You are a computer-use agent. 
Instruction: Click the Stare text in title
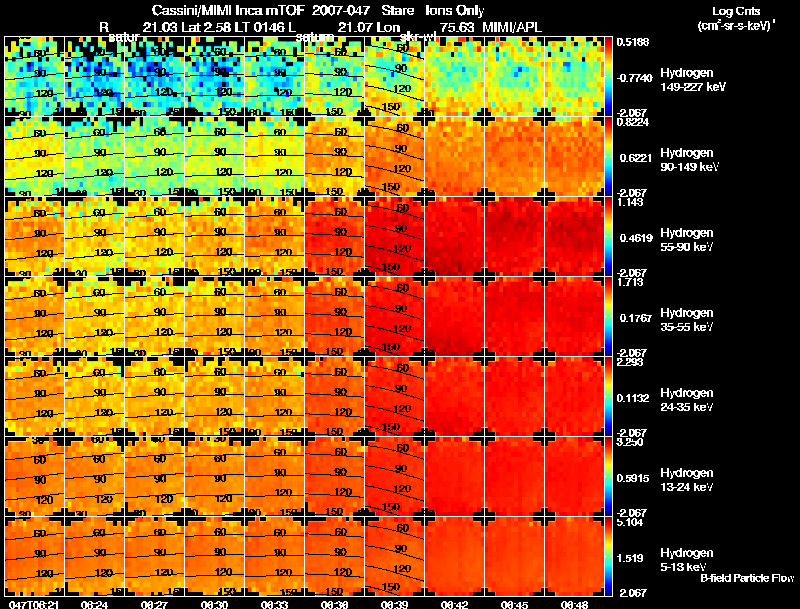[x=397, y=11]
